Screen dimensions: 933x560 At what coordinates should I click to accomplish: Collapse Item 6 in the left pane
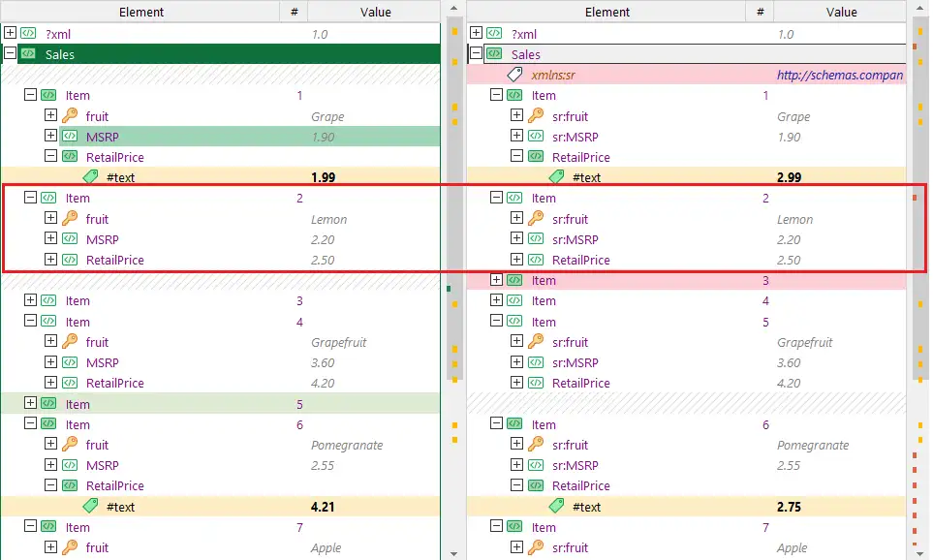30,423
